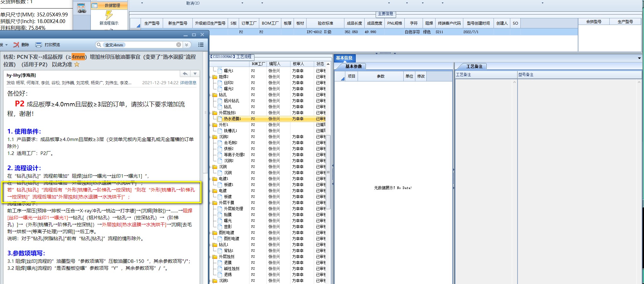Click the select-all corner triangle in main info grid
The height and width of the screenshot is (284, 644).
[x=138, y=26]
